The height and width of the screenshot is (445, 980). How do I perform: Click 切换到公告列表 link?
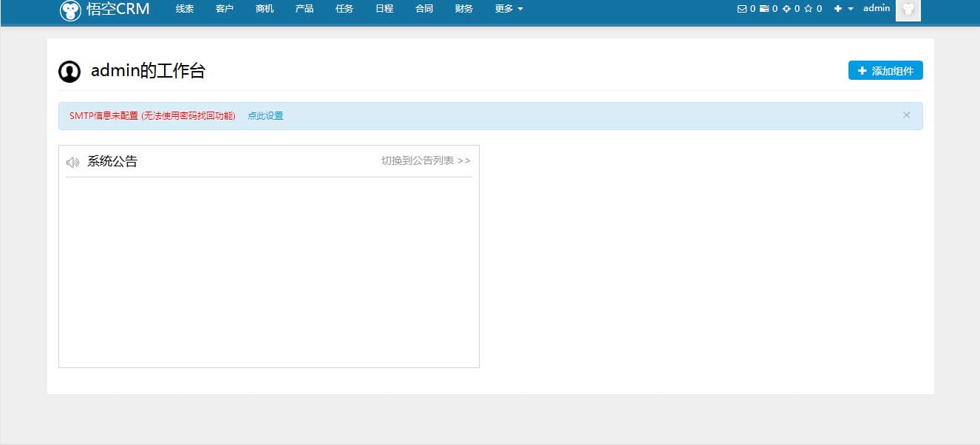coord(418,160)
